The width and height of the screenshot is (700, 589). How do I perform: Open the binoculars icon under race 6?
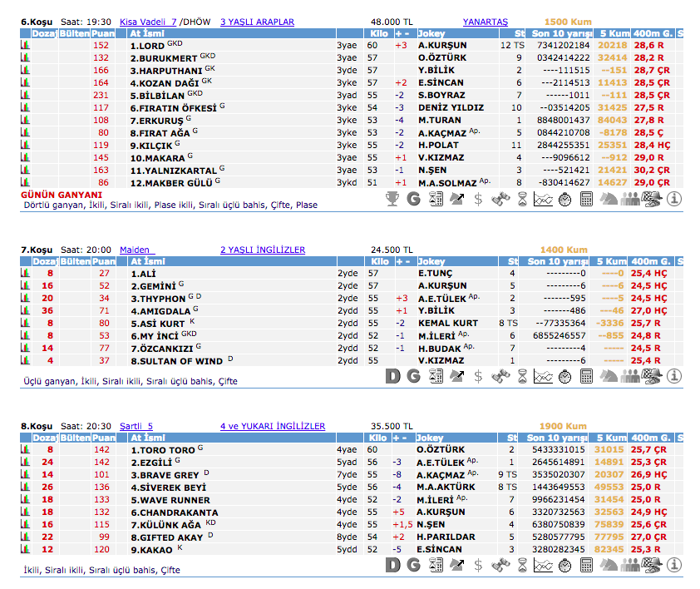(500, 198)
